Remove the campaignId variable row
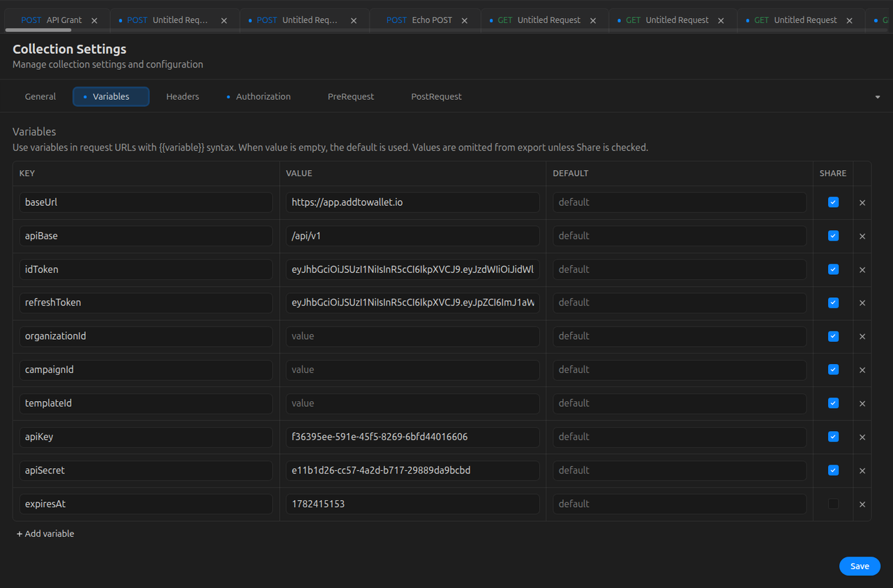The image size is (893, 588). (x=862, y=370)
